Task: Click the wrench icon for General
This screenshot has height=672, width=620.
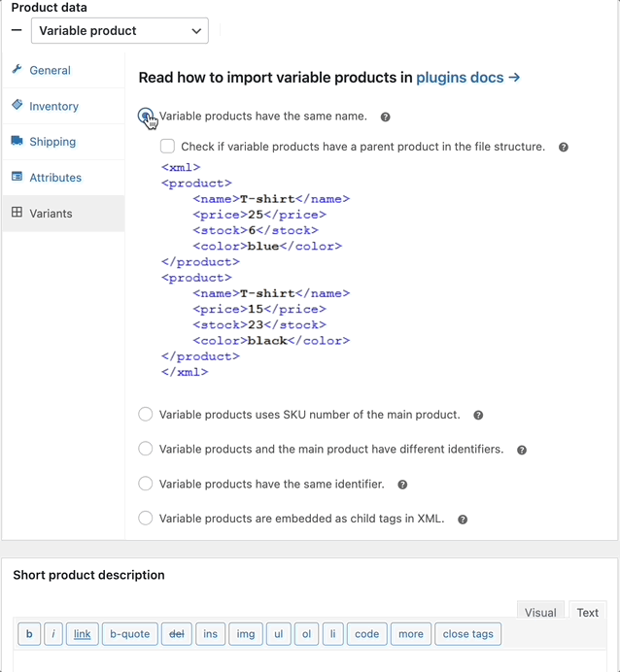Action: pos(17,70)
